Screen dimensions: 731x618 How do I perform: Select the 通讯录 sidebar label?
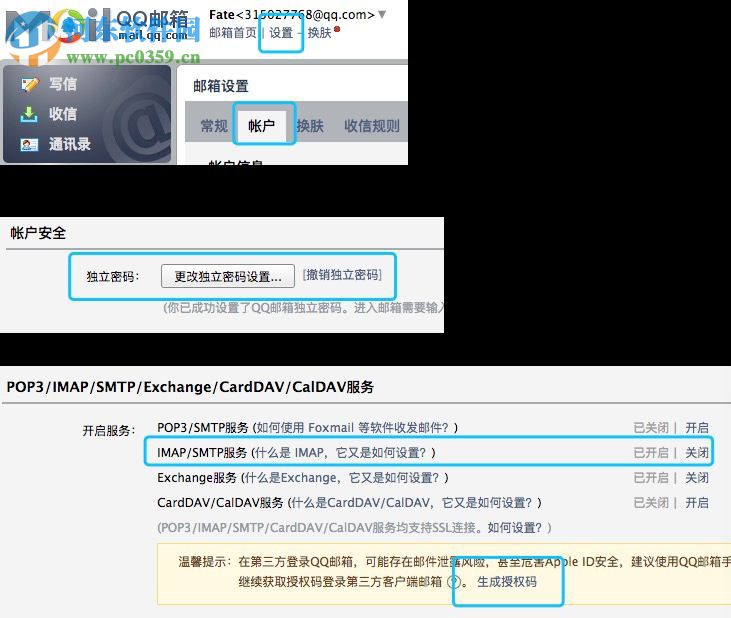point(70,144)
